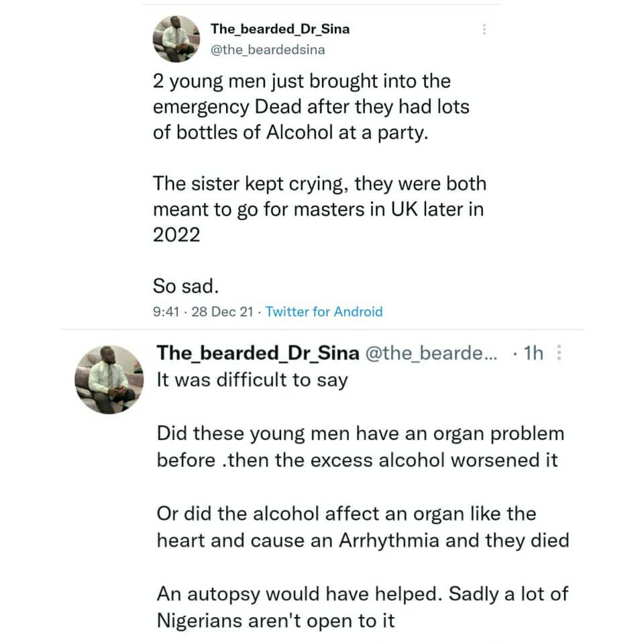Click the bold author name on the reply
This screenshot has height=644, width=644.
coord(258,354)
